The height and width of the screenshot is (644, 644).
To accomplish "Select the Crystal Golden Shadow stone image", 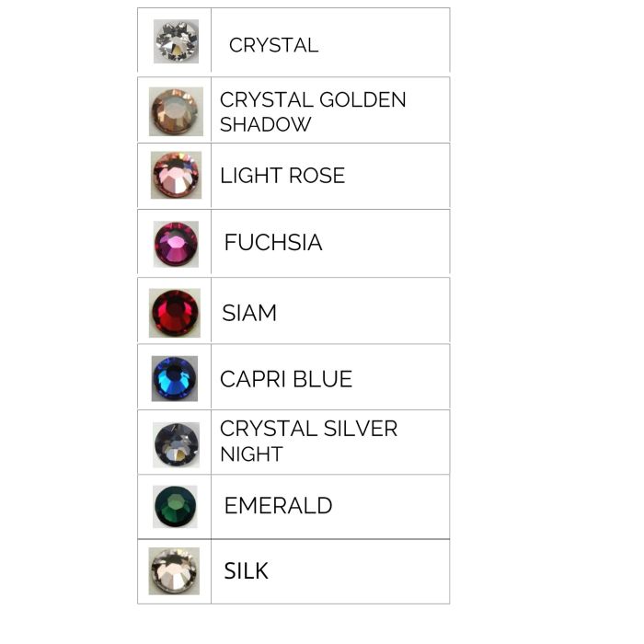I will tap(176, 111).
